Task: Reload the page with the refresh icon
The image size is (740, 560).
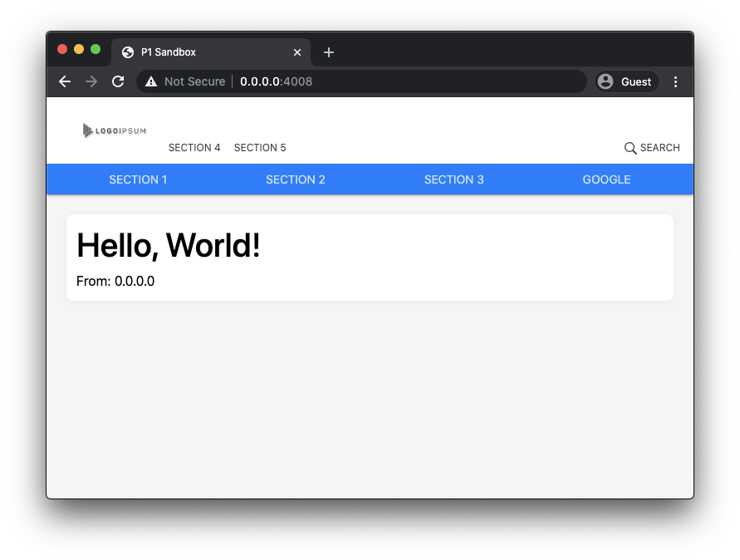Action: [118, 81]
